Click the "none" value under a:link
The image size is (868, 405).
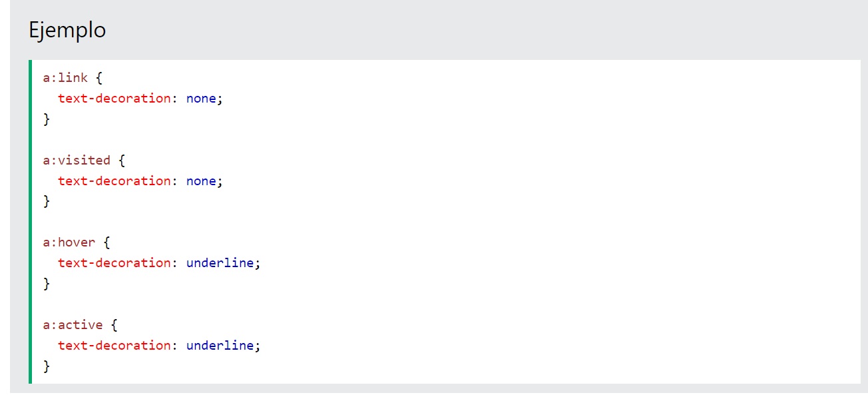click(201, 98)
